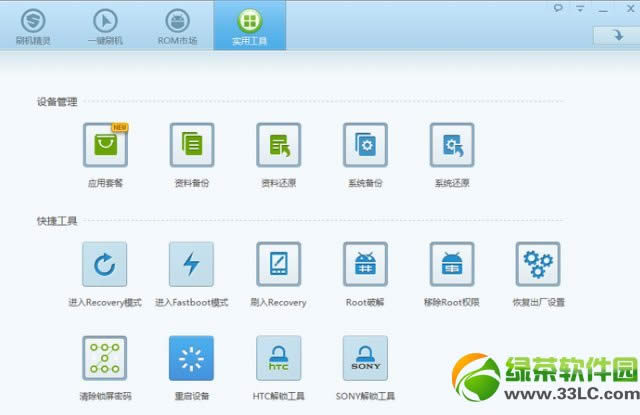640x415 pixels.
Task: Open the 应用套餐 app bundle icon
Action: (105, 146)
